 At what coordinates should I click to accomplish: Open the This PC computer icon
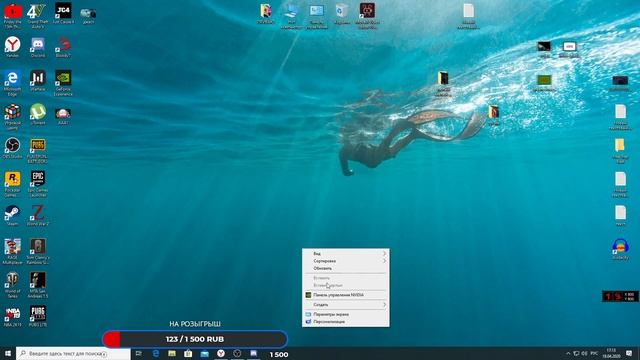pos(291,16)
